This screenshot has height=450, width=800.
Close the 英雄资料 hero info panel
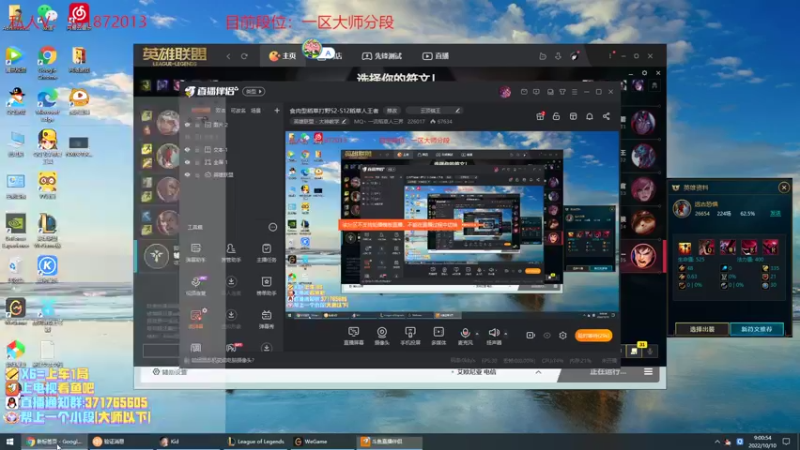click(x=784, y=188)
